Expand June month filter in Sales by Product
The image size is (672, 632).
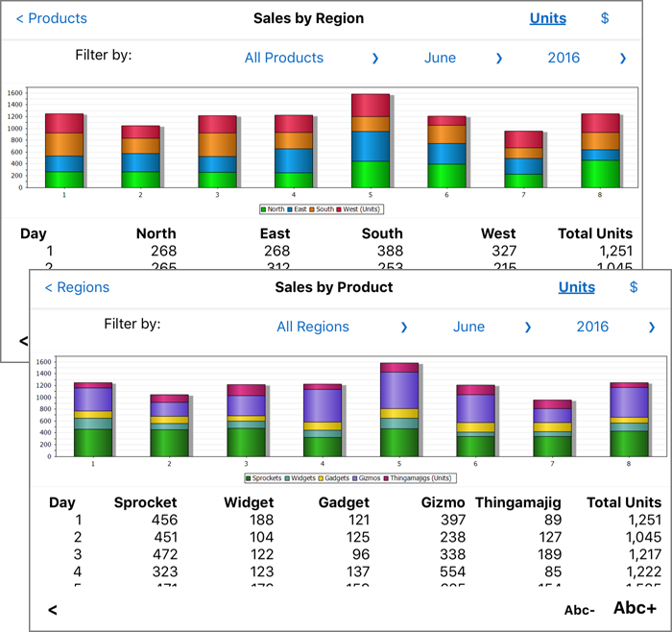pyautogui.click(x=468, y=327)
